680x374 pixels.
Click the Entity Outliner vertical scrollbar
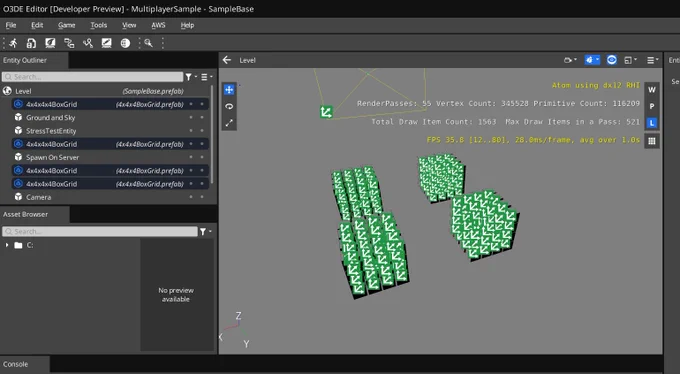tap(212, 135)
